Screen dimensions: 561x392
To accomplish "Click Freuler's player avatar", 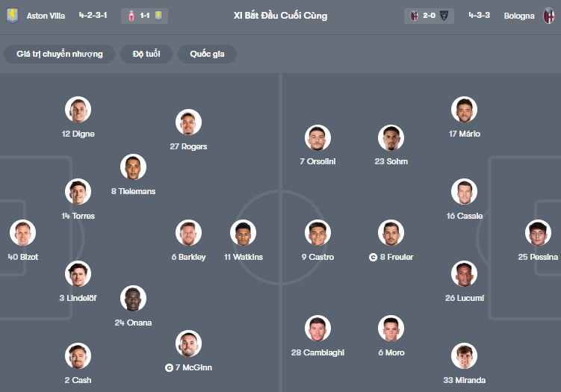I will coord(391,233).
